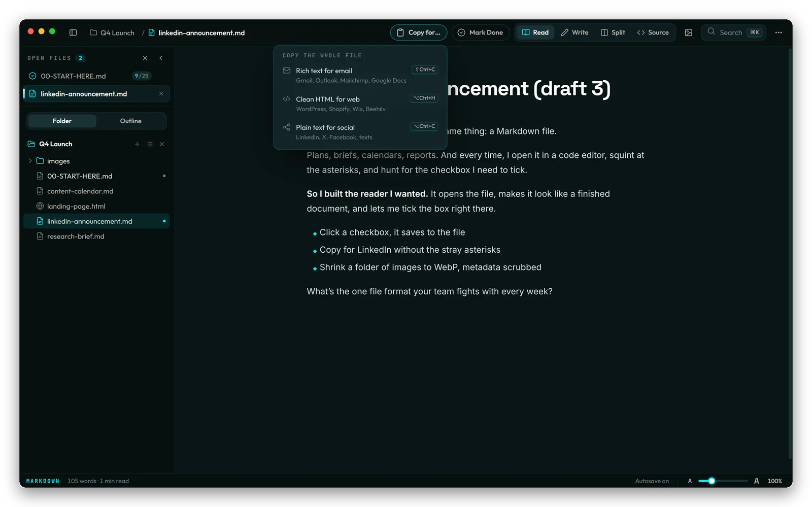Viewport: 812px width, 507px height.
Task: Switch to Read mode
Action: (x=535, y=32)
